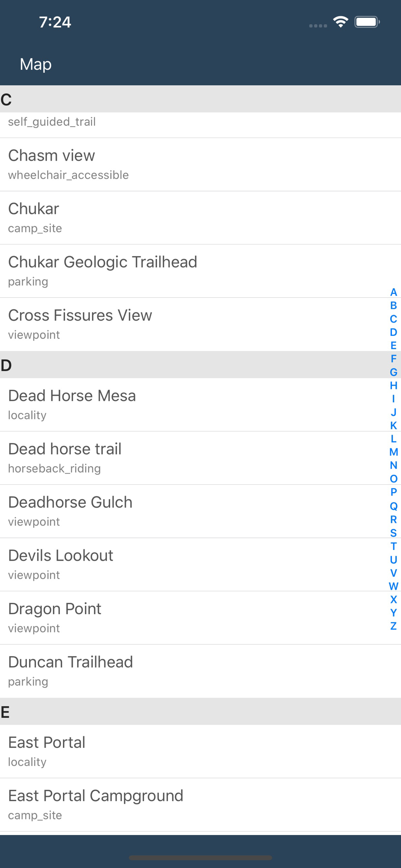Select Devils Lookout viewpoint

click(200, 565)
